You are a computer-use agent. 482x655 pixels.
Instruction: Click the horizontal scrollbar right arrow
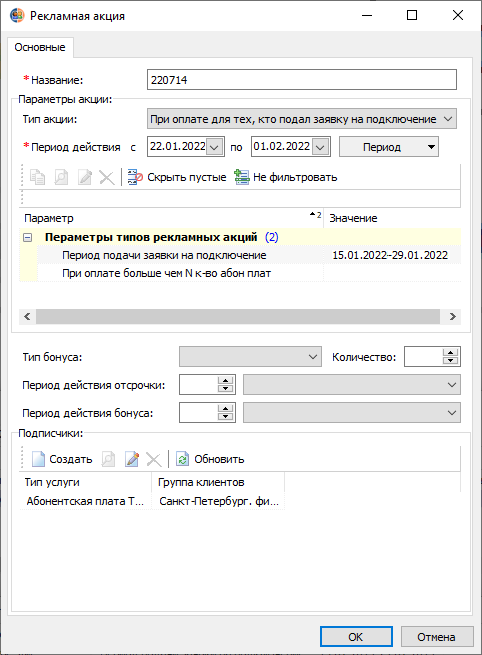[452, 317]
